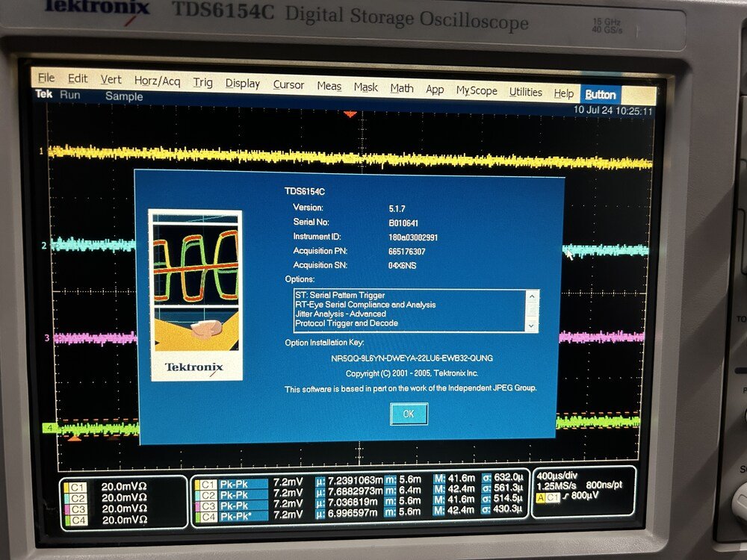Click the Version value 5.1.7
Viewport: 747px width, 560px height.
click(x=397, y=208)
